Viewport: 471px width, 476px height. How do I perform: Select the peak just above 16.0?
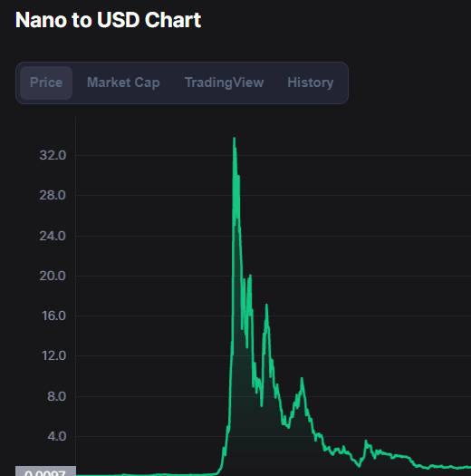(266, 305)
